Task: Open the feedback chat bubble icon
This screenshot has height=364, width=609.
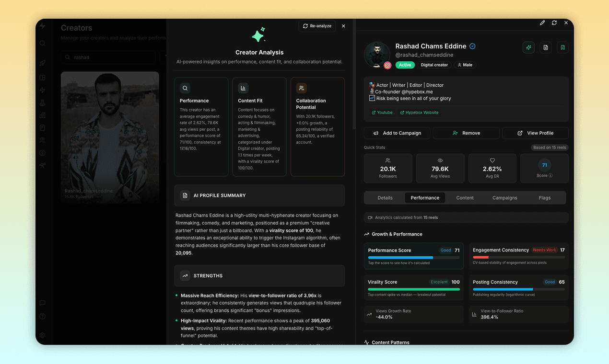Action: [42, 303]
